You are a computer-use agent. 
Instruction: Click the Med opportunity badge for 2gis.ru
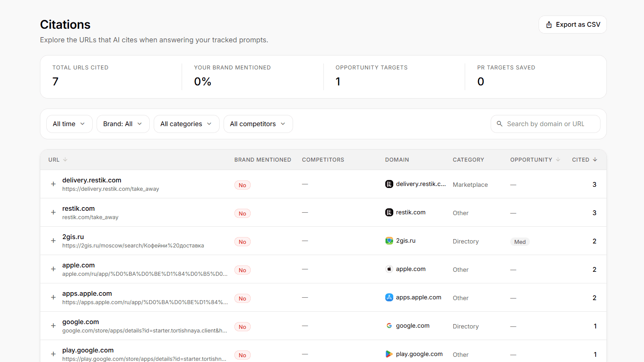coord(520,242)
